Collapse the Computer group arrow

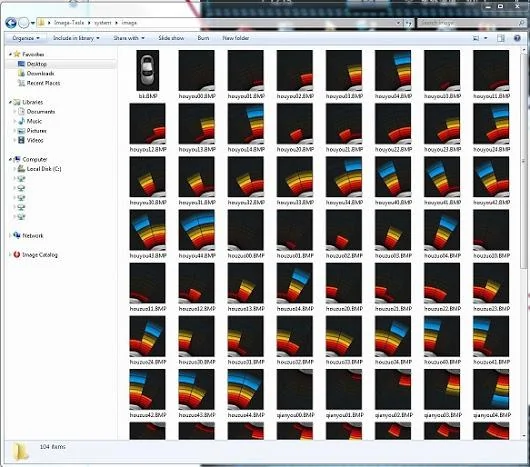(10, 159)
